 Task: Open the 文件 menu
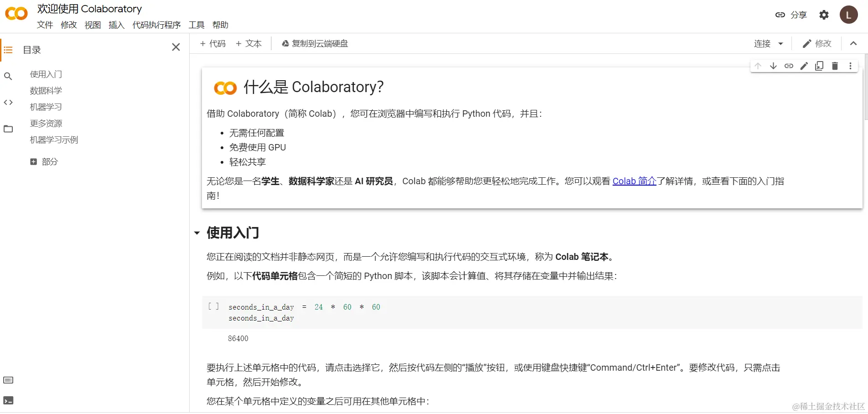[45, 25]
